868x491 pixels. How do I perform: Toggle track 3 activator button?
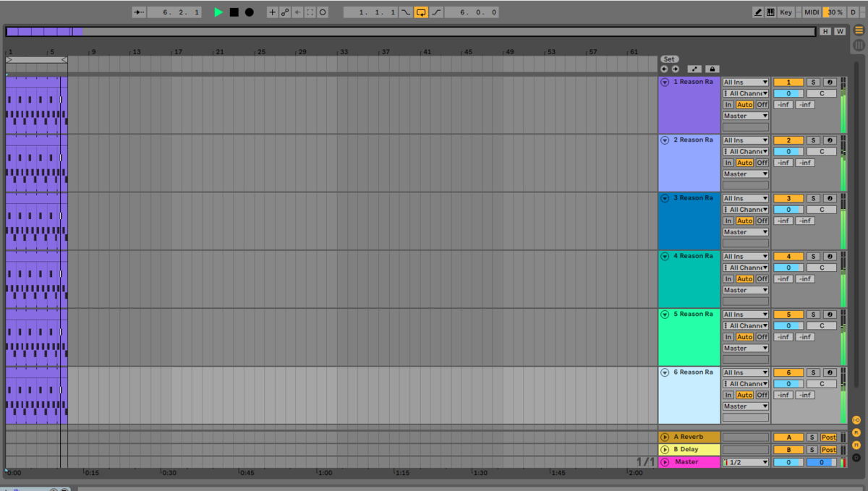[788, 198]
